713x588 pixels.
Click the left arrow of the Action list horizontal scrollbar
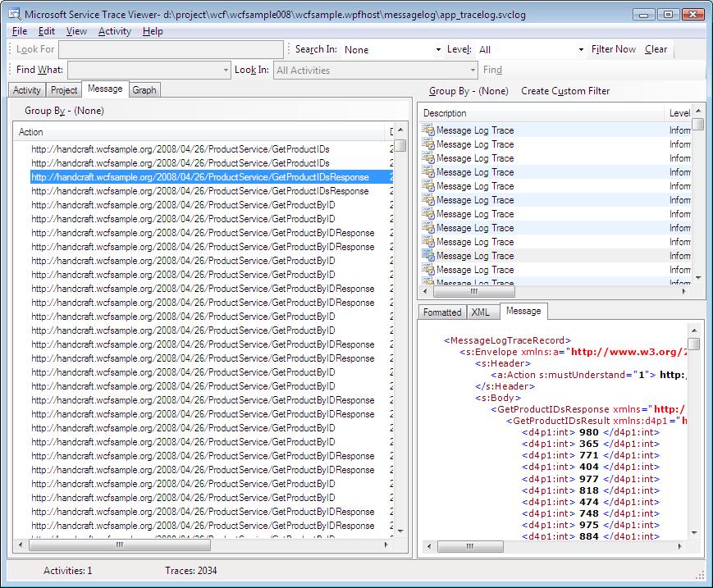(x=21, y=545)
